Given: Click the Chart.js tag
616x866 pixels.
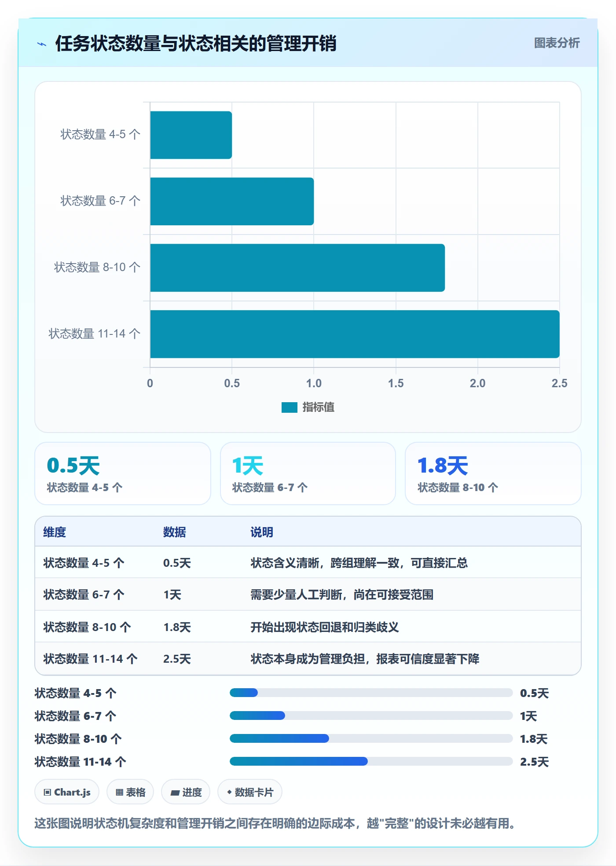Looking at the screenshot, I should [67, 792].
